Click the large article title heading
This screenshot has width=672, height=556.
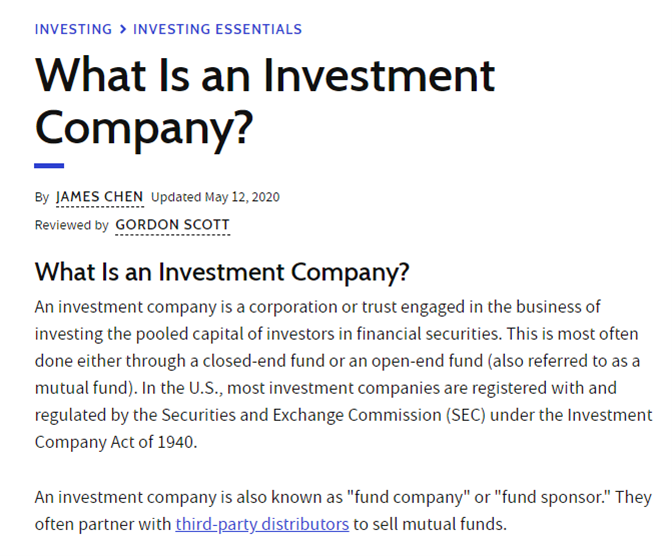(265, 101)
